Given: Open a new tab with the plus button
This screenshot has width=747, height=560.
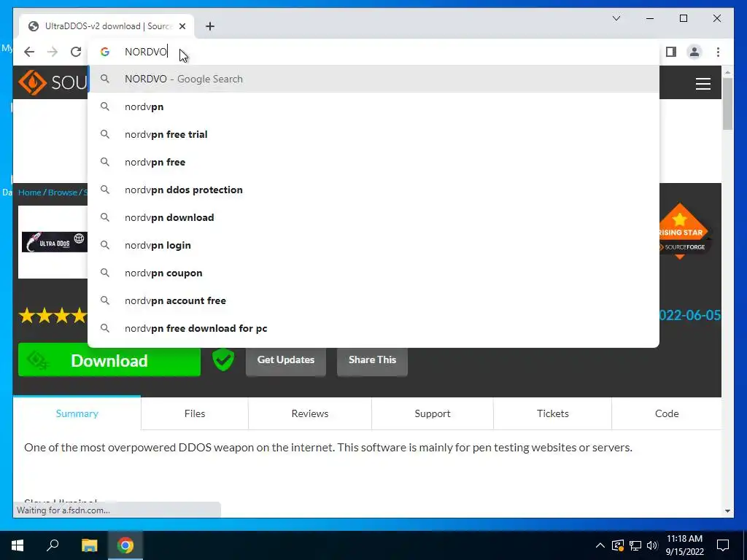Looking at the screenshot, I should (210, 26).
